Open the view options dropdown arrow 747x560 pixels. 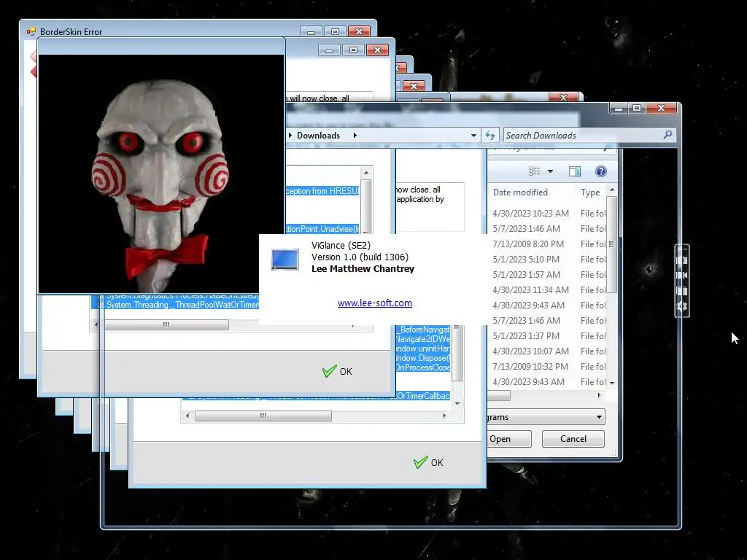[x=550, y=171]
